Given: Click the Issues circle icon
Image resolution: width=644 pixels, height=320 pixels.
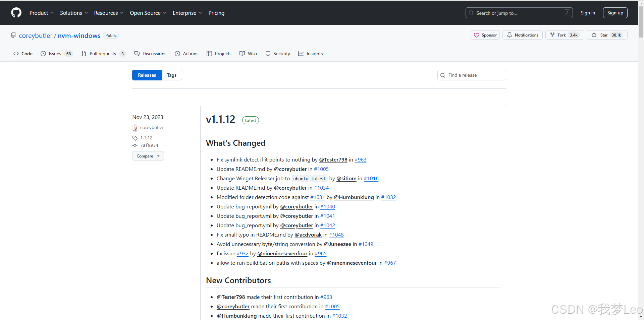Looking at the screenshot, I should 43,54.
